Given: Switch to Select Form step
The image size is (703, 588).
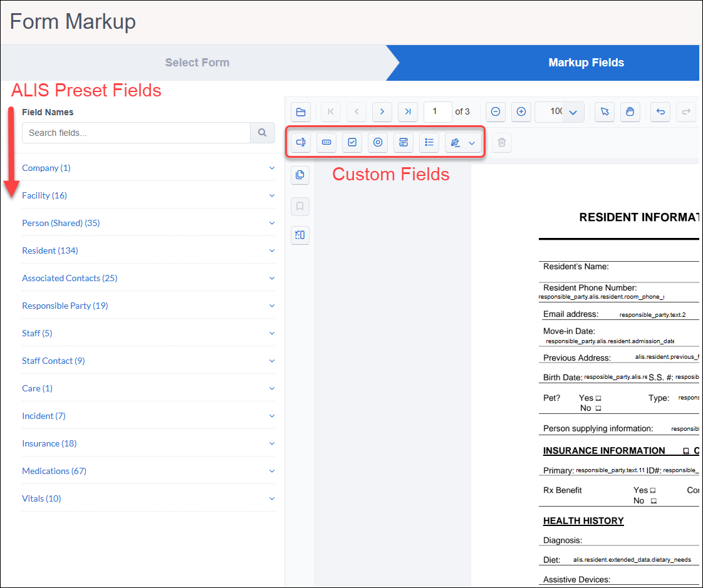Looking at the screenshot, I should pos(197,62).
